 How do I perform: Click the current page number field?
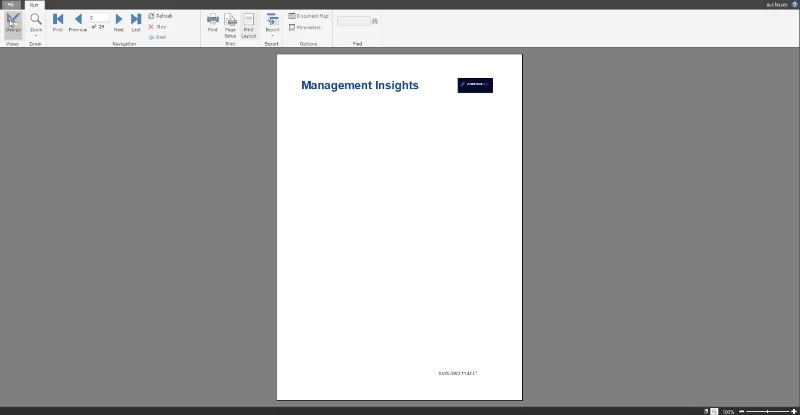pos(99,18)
